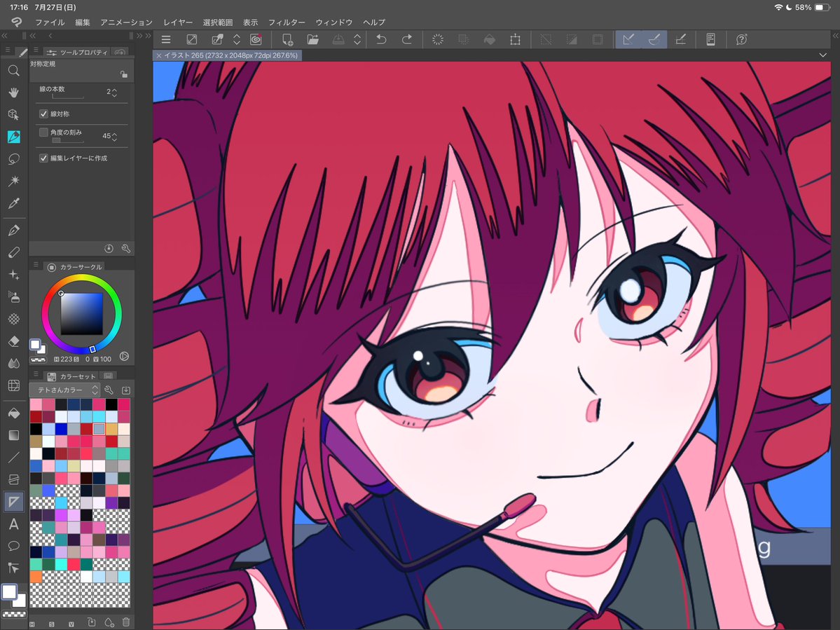The image size is (840, 630).
Task: Edit color set with wrench button
Action: [109, 390]
